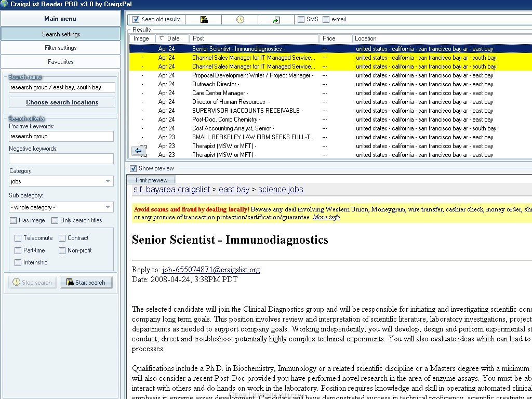This screenshot has width=532, height=399.
Task: Enable the Internship checkbox
Action: tap(18, 262)
